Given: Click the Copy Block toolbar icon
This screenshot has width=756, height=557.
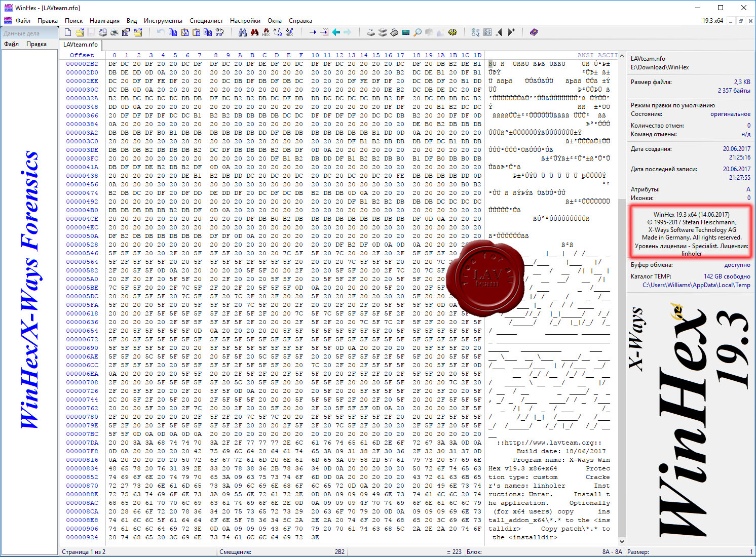Looking at the screenshot, I should 173,32.
